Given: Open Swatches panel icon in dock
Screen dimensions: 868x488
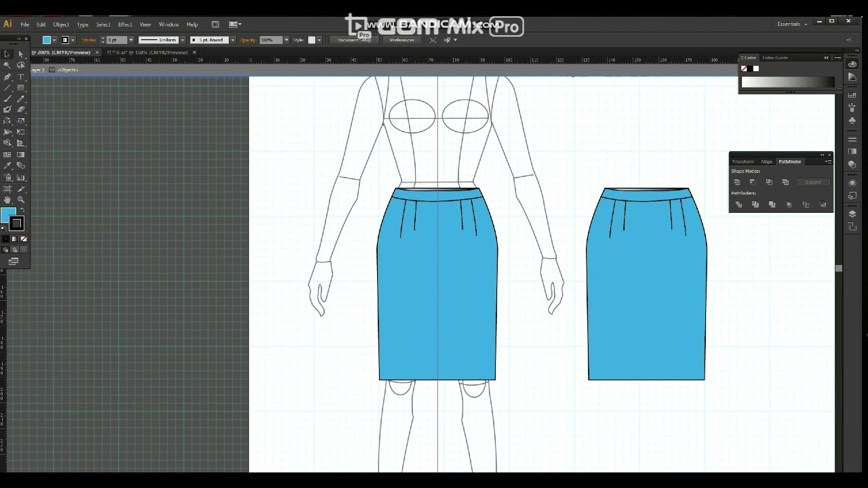Looking at the screenshot, I should (852, 95).
